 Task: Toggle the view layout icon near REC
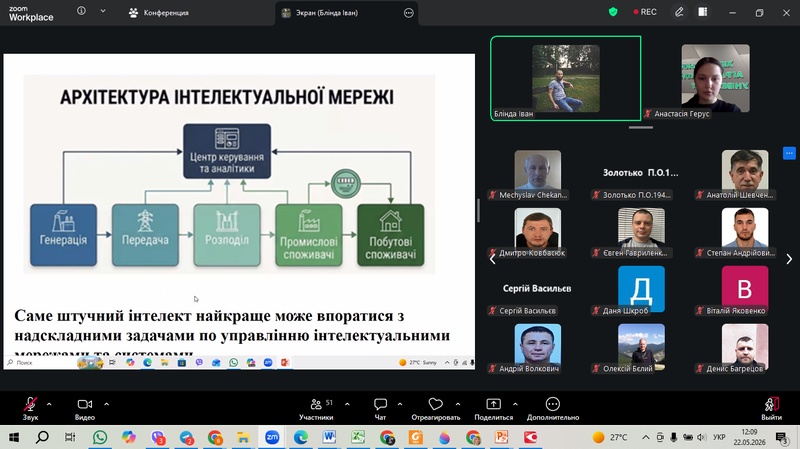click(x=703, y=12)
